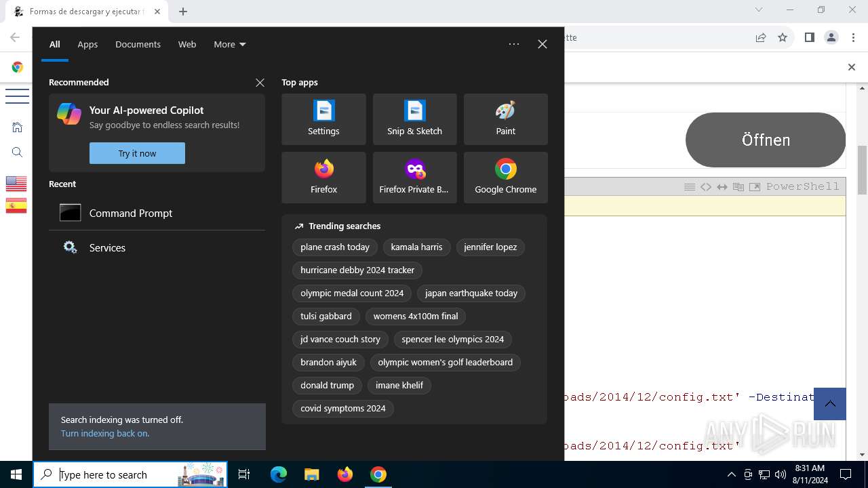
Task: Launch Firefox tile in Top apps
Action: (x=323, y=178)
